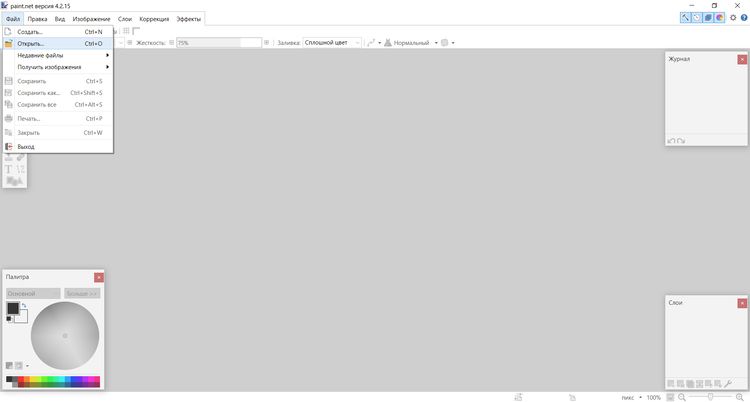Click the blue help question mark icon

click(x=743, y=18)
